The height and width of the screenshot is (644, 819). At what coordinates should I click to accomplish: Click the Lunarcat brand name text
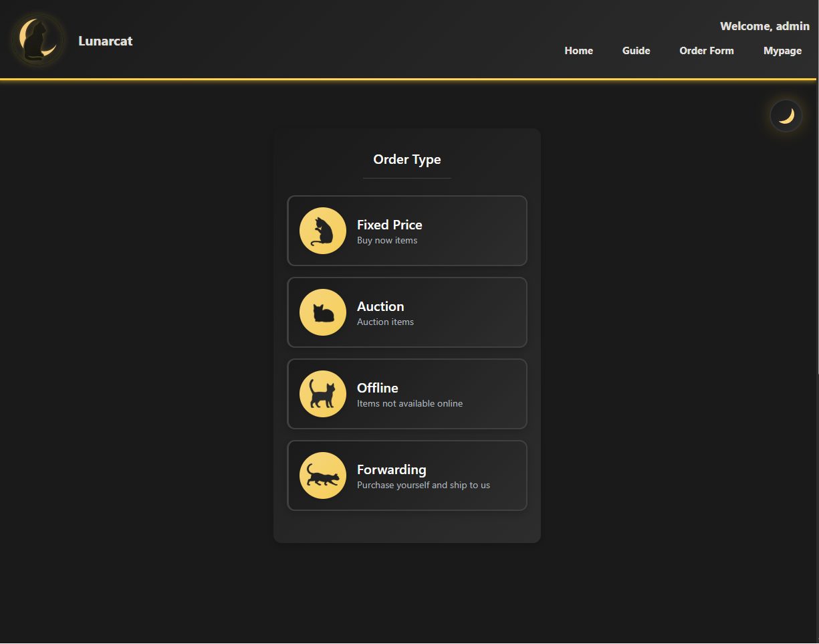tap(106, 41)
